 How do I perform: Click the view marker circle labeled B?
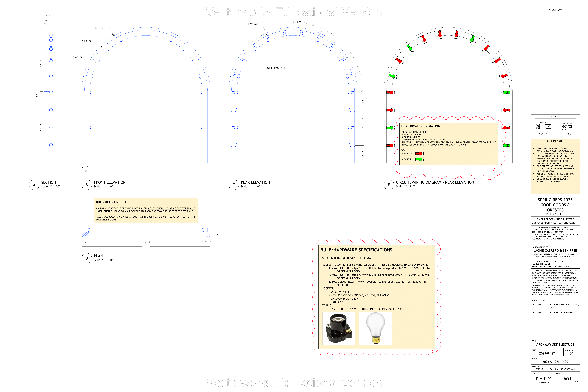(x=87, y=185)
